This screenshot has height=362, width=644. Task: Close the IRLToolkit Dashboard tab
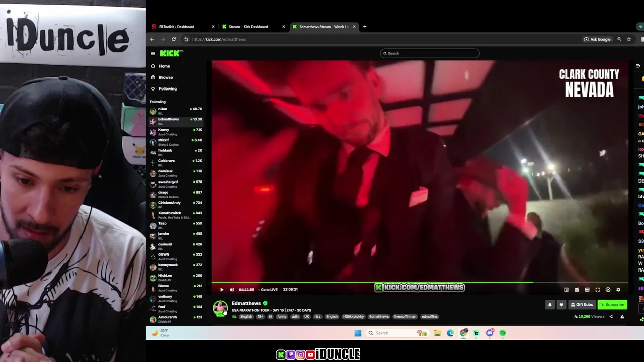(x=213, y=27)
